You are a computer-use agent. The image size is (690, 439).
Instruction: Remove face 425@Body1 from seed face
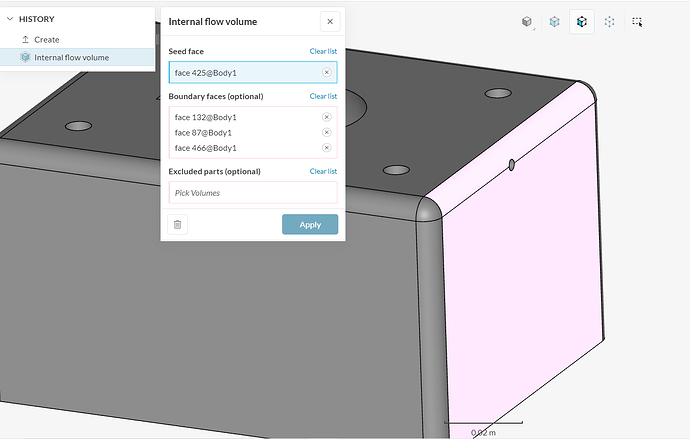point(327,73)
